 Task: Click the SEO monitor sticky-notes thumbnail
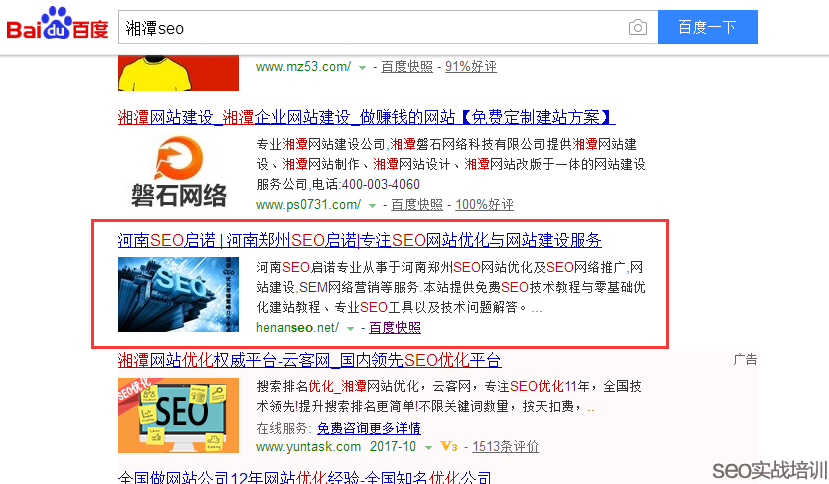pos(178,415)
